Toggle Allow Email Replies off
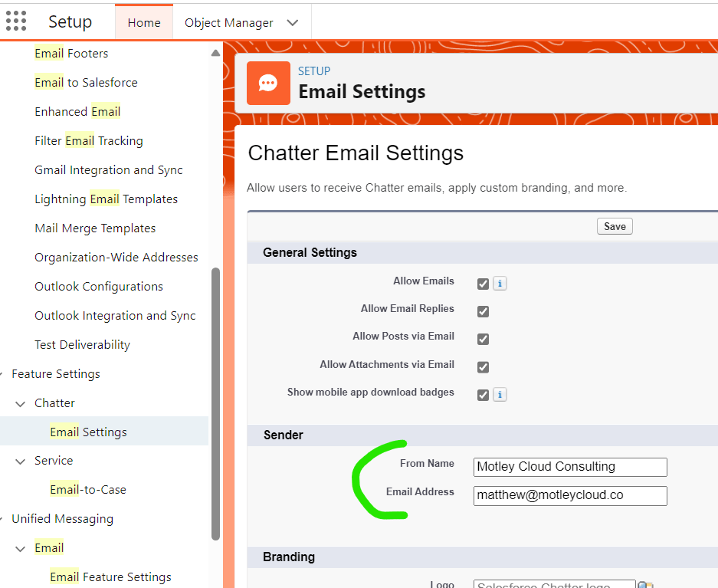Image resolution: width=718 pixels, height=588 pixels. point(482,311)
